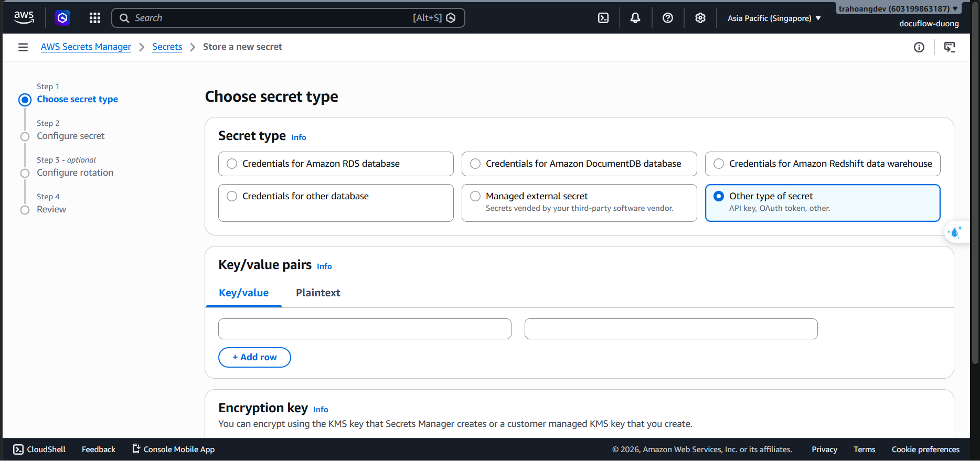This screenshot has width=980, height=461.
Task: Focus the top Search box
Action: (x=288, y=18)
